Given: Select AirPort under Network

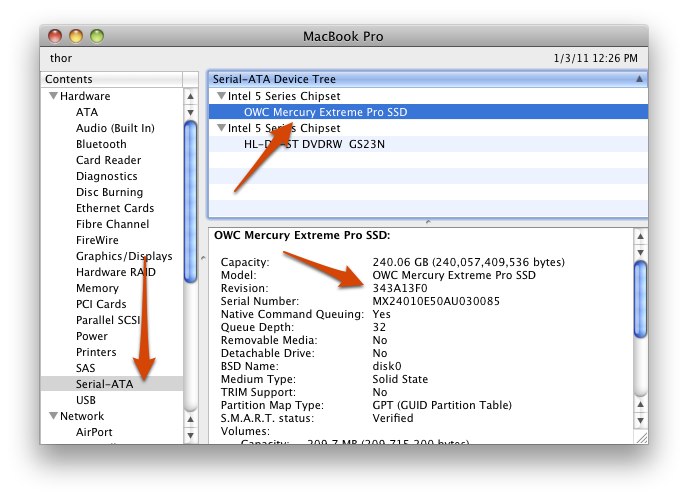Looking at the screenshot, I should pyautogui.click(x=94, y=432).
